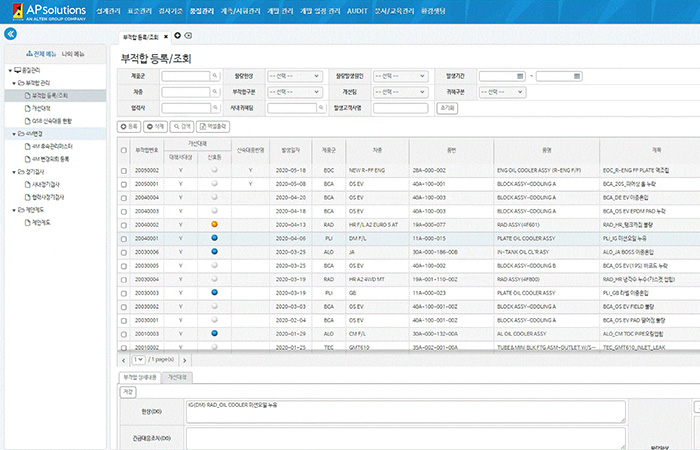Viewport: 700px width, 450px height.
Task: Tick the checkbox for row 20040004
Action: [x=124, y=198]
